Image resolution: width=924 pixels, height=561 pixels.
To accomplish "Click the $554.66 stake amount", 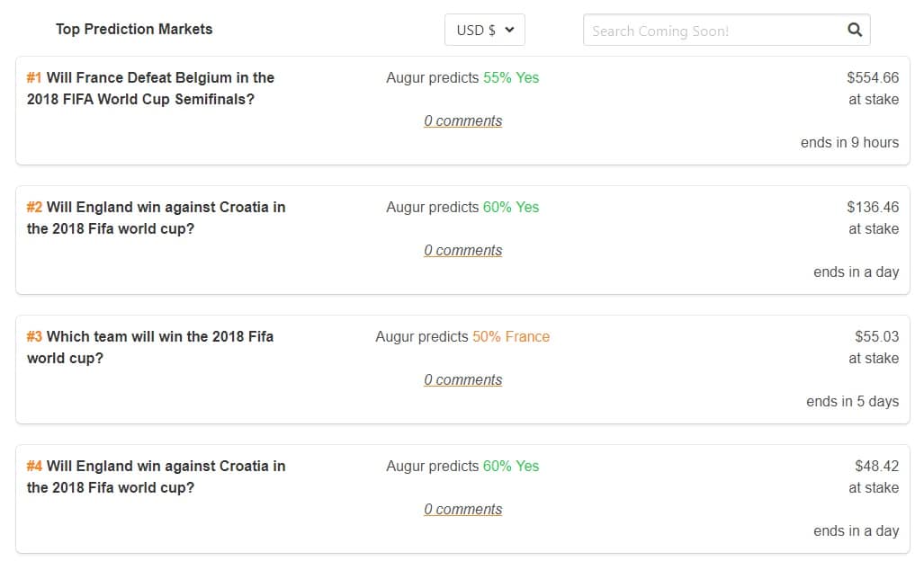I will click(873, 77).
